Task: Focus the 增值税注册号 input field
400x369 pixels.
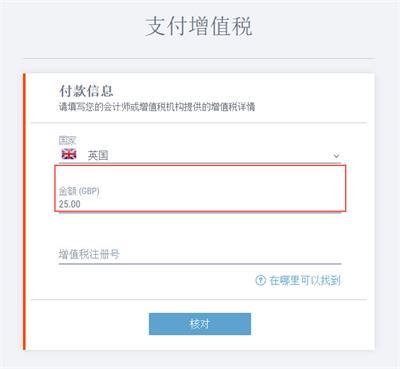Action: [x=200, y=254]
